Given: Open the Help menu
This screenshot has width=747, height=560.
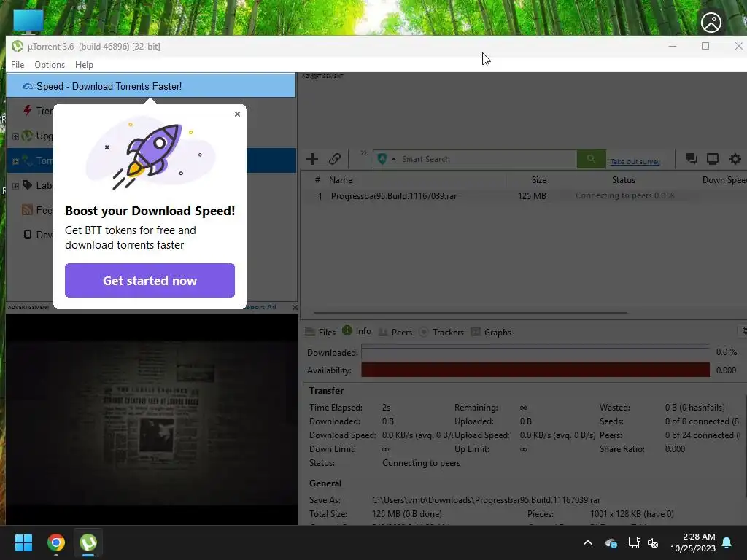Looking at the screenshot, I should pyautogui.click(x=84, y=65).
